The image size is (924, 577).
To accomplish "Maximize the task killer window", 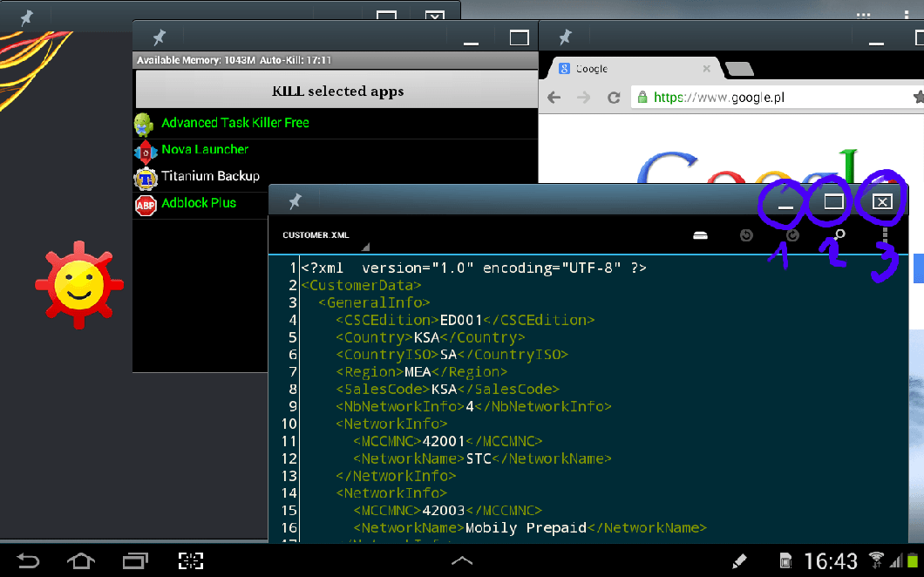I will pyautogui.click(x=520, y=37).
